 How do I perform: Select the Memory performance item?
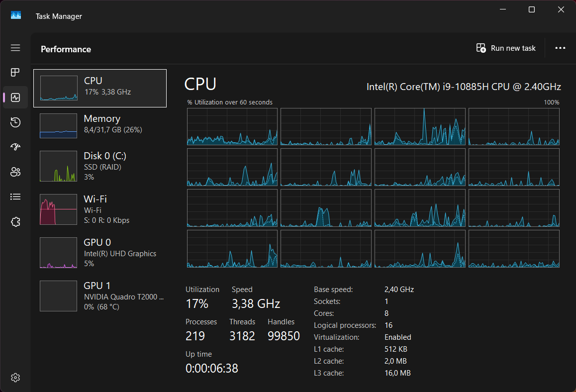100,126
